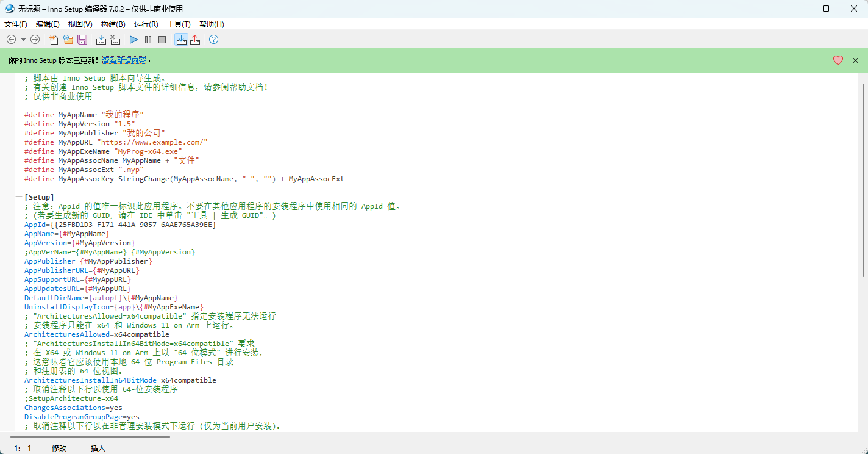
Task: Click the heart donate icon
Action: pos(838,60)
